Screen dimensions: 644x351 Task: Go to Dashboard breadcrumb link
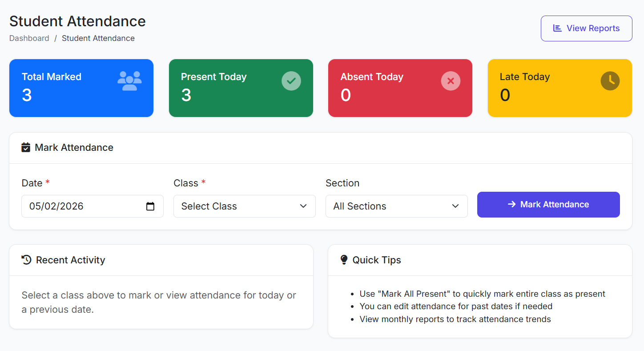29,38
